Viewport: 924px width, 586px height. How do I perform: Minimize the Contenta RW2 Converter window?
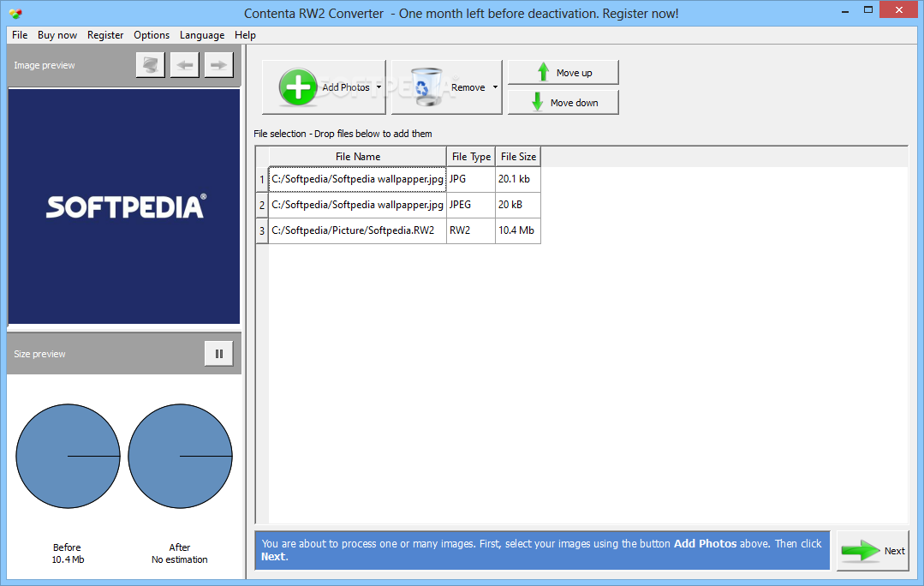point(845,10)
